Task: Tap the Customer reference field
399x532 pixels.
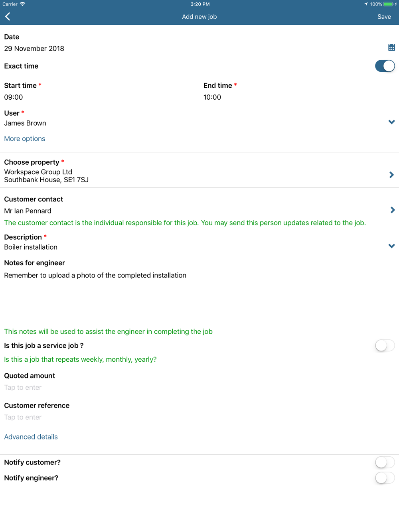Action: click(23, 418)
